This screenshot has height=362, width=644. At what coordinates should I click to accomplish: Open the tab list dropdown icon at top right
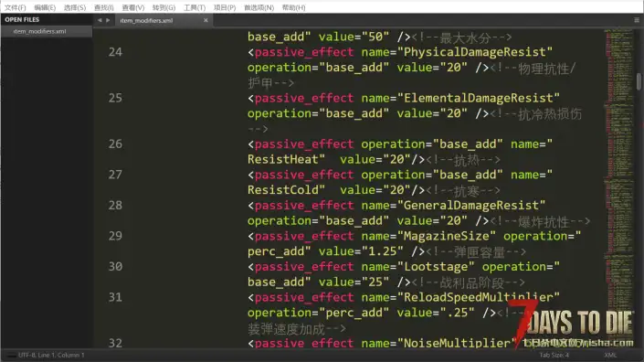(637, 20)
